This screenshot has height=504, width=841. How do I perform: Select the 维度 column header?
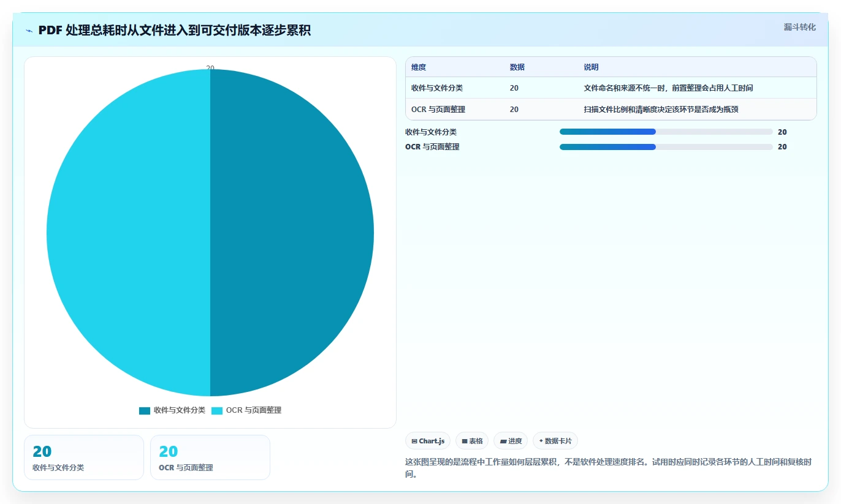click(x=419, y=67)
